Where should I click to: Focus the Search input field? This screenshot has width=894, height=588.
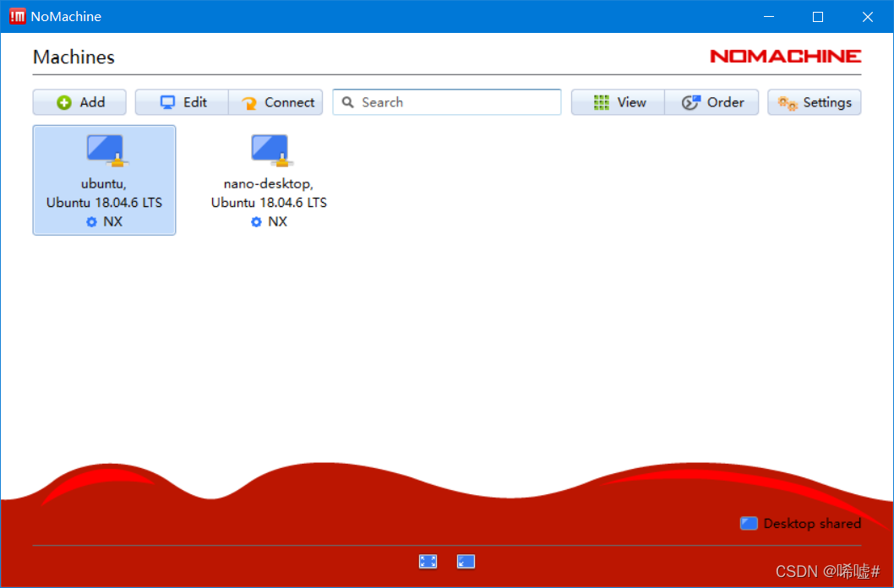[447, 102]
